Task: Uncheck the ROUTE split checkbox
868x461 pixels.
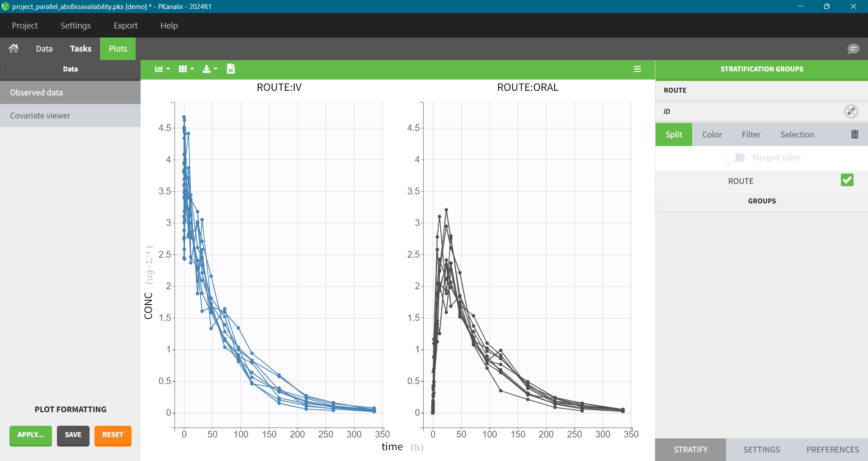Action: [847, 180]
